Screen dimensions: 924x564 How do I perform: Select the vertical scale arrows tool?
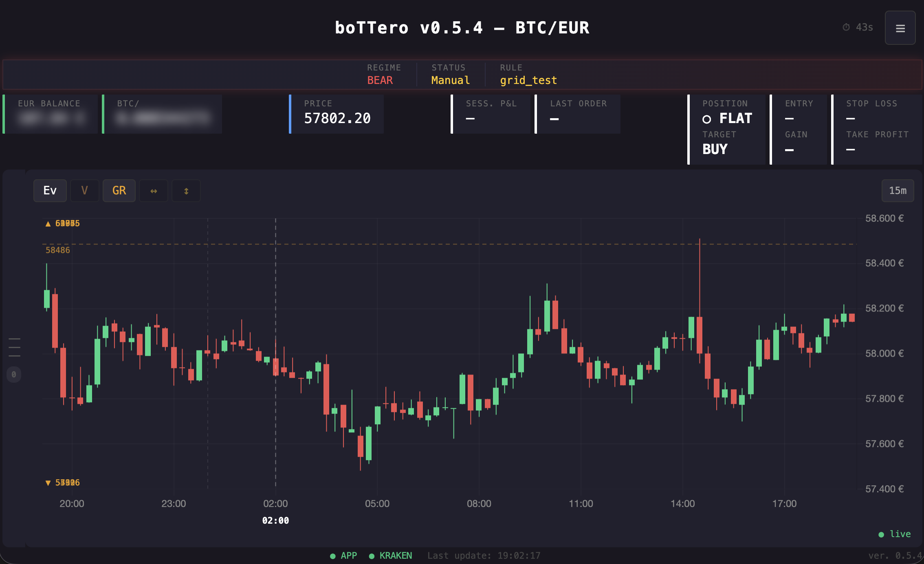click(x=186, y=190)
